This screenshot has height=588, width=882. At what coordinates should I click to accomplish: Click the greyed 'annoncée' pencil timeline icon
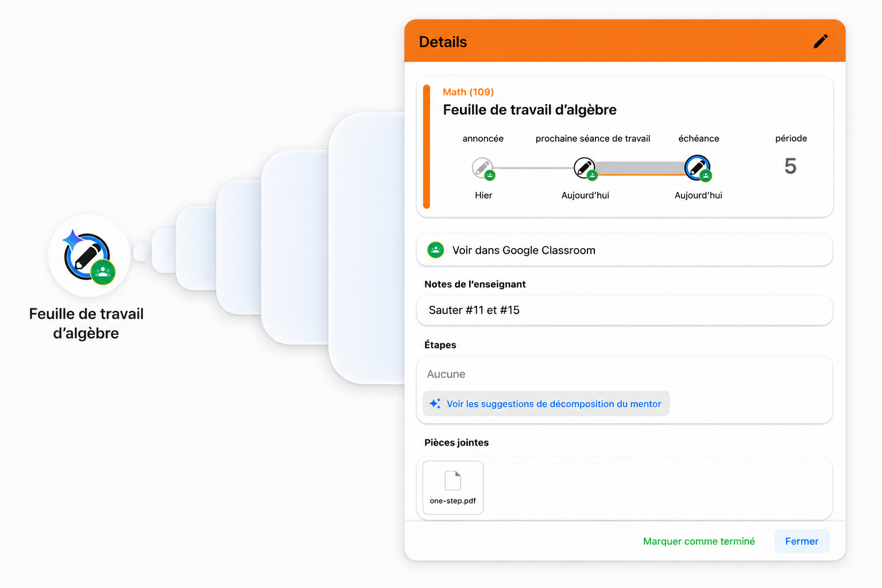pos(483,168)
